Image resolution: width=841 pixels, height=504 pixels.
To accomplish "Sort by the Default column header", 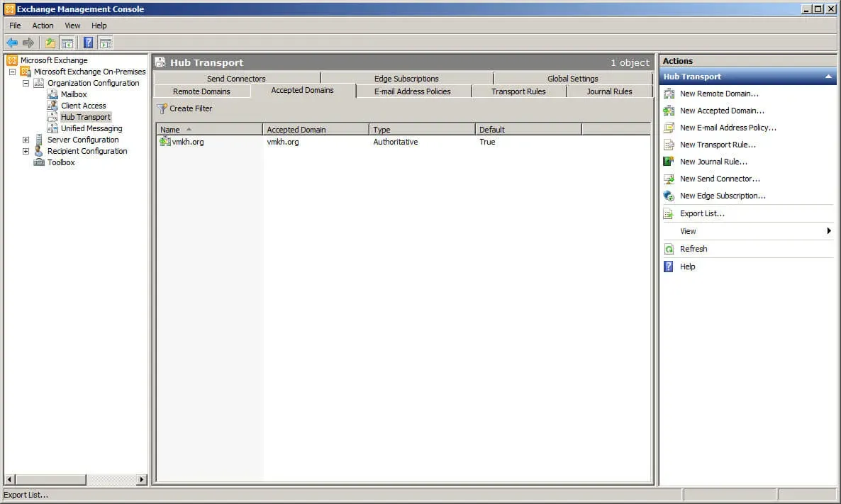I will coord(528,129).
